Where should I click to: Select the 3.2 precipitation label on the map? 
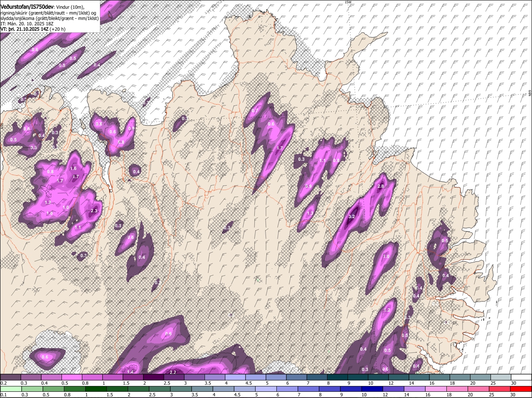(351, 216)
